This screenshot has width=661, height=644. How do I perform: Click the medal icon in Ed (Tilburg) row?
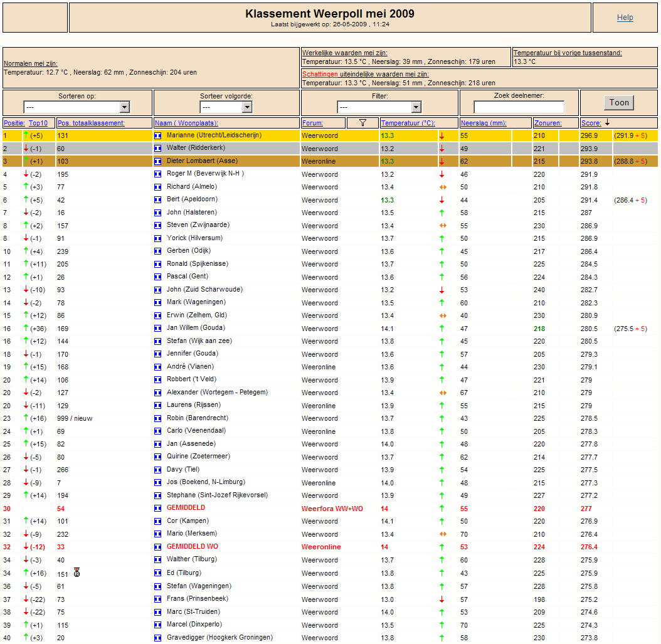[x=77, y=572]
